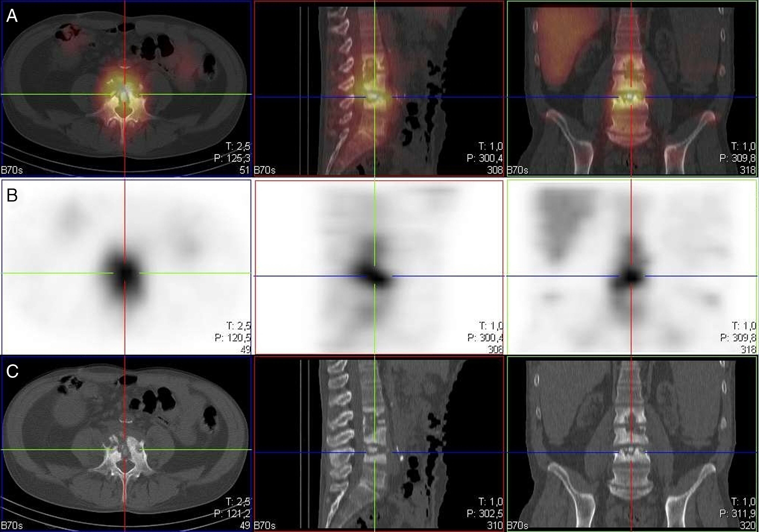Click the P: 125,3 position readout
Image resolution: width=759 pixels, height=532 pixels.
pyautogui.click(x=232, y=158)
